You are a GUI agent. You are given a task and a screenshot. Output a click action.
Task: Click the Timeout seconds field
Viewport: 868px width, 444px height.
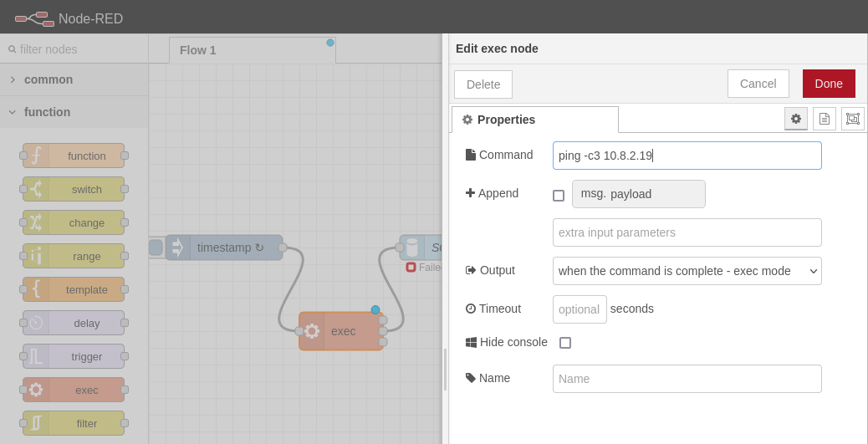click(580, 309)
